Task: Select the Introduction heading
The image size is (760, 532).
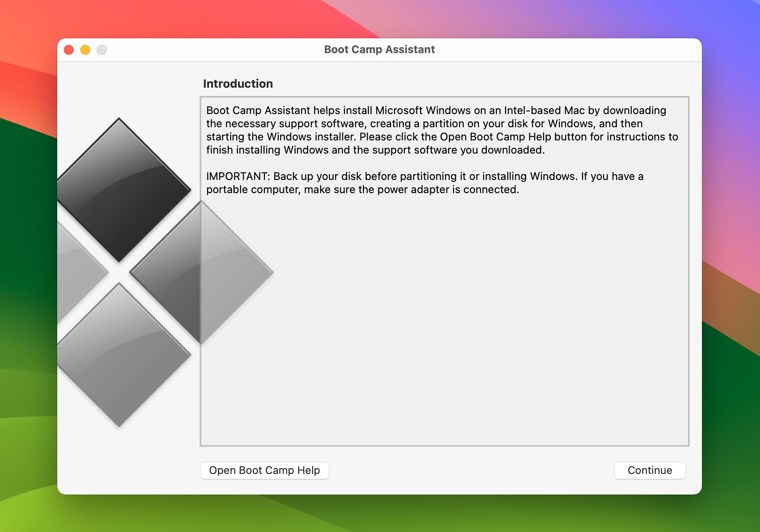Action: point(238,84)
